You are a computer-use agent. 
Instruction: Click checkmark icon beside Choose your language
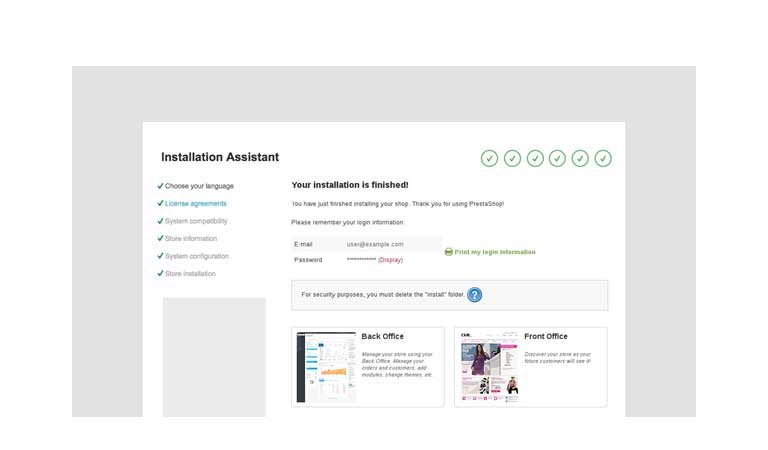(160, 186)
